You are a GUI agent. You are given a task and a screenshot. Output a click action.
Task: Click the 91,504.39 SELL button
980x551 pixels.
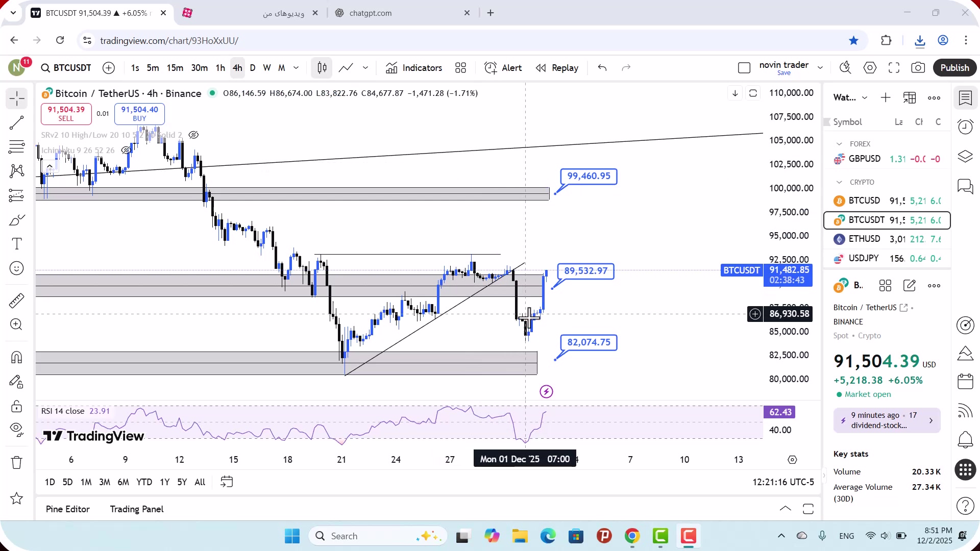coord(66,114)
